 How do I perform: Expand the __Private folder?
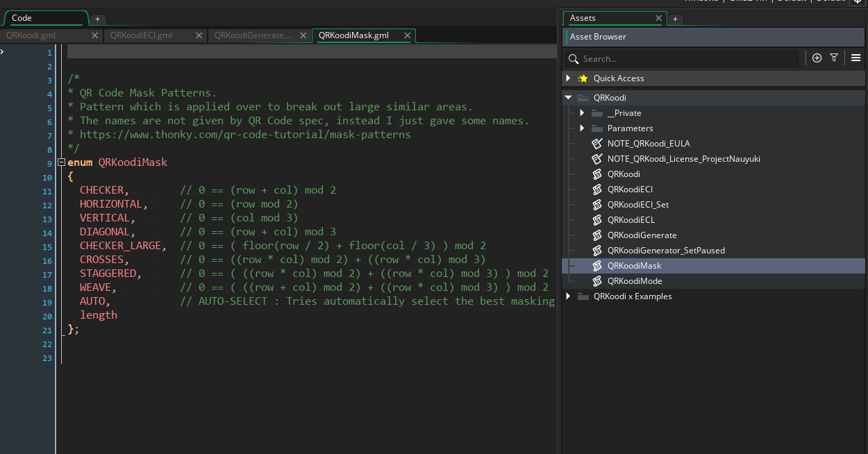tap(582, 113)
